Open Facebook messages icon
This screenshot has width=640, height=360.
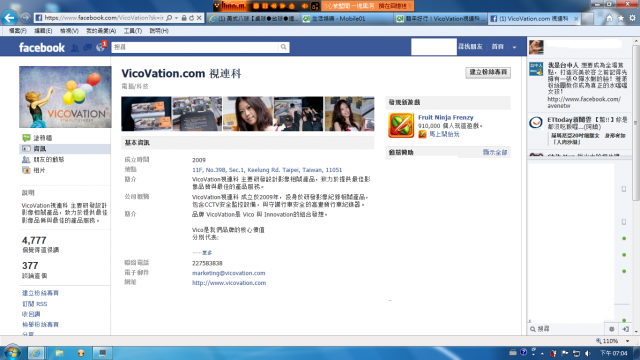tap(87, 48)
